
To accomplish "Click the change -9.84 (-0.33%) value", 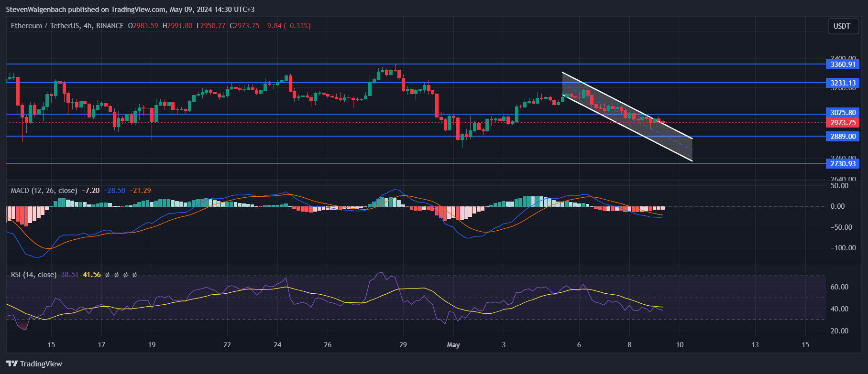I will click(x=287, y=26).
